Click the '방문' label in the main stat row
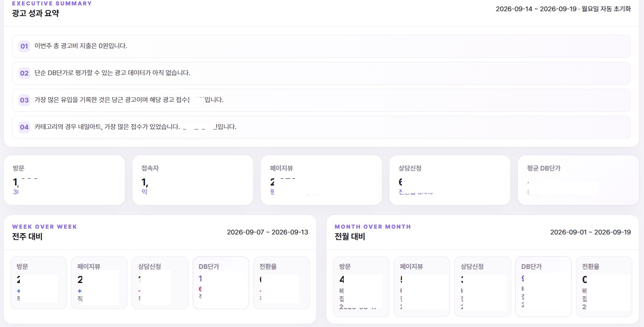 [19, 168]
